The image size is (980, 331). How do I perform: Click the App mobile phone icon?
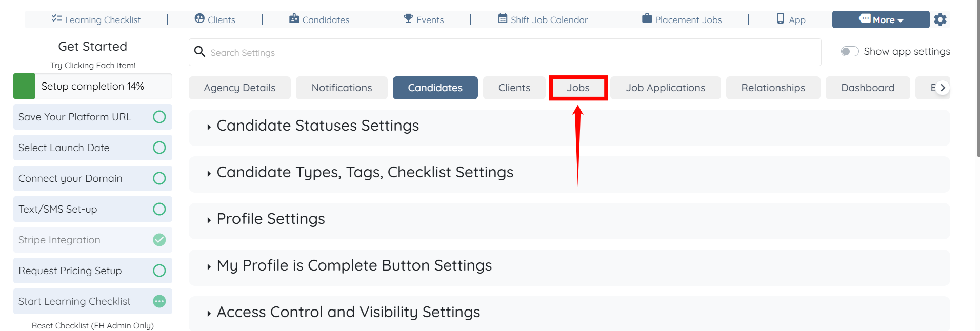780,19
